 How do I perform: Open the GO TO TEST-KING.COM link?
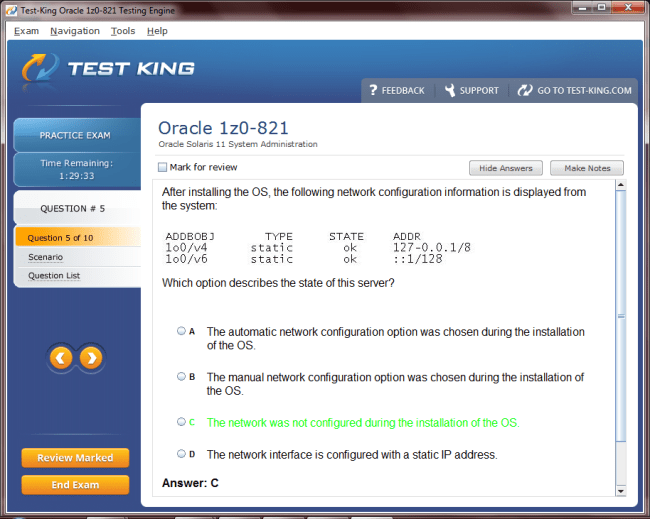(584, 90)
